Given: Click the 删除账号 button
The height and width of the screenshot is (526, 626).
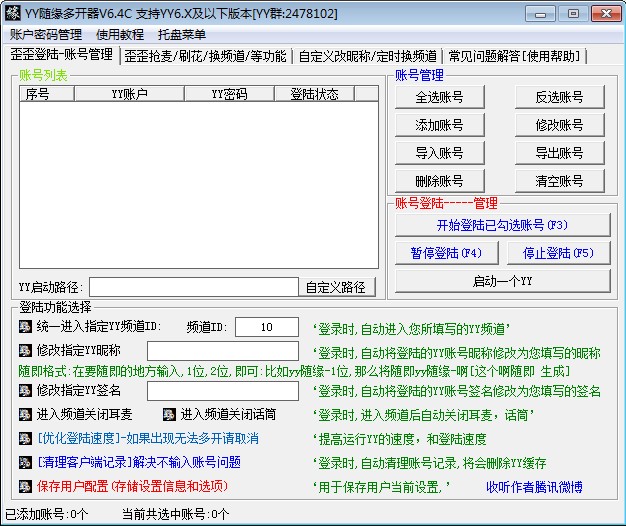Looking at the screenshot, I should pos(440,181).
